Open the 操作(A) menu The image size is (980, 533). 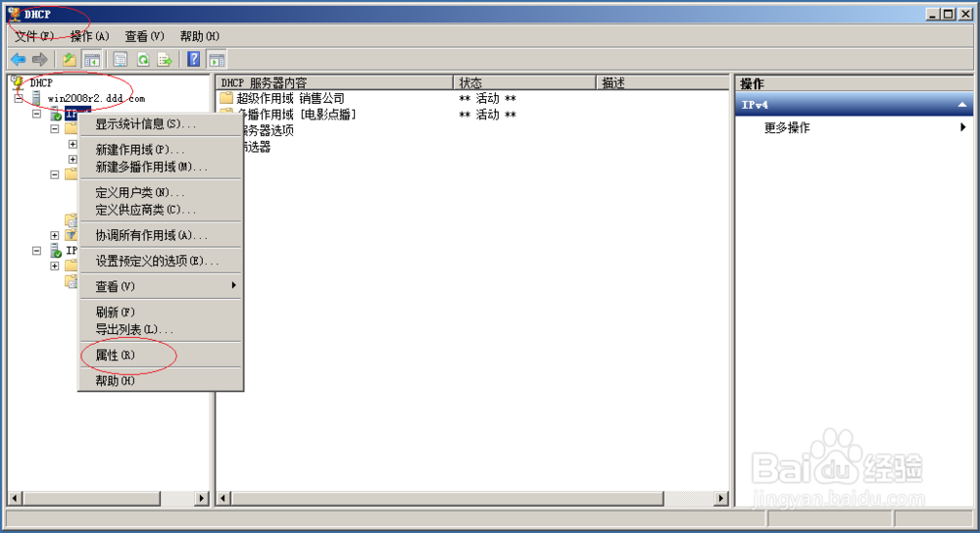coord(89,36)
